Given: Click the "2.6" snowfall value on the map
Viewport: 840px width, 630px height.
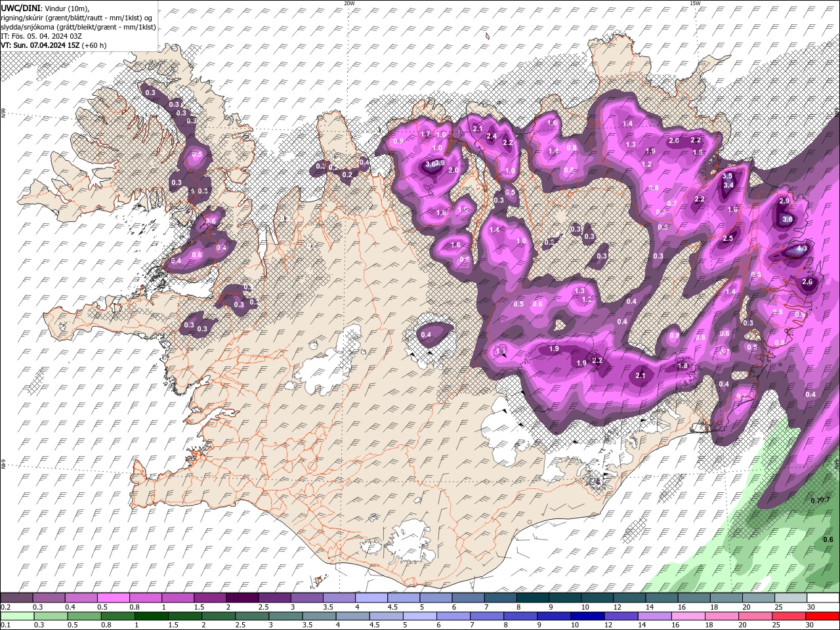Looking at the screenshot, I should [807, 282].
